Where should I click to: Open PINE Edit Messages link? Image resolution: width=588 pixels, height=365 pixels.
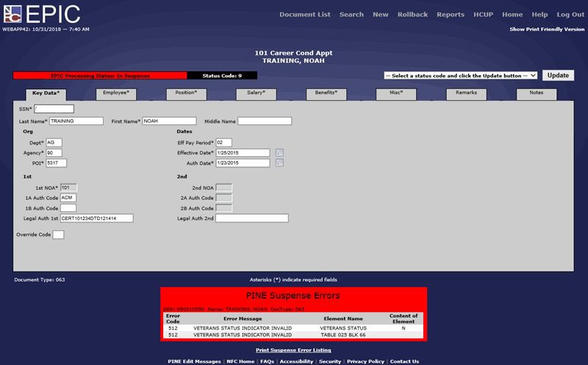coord(194,361)
